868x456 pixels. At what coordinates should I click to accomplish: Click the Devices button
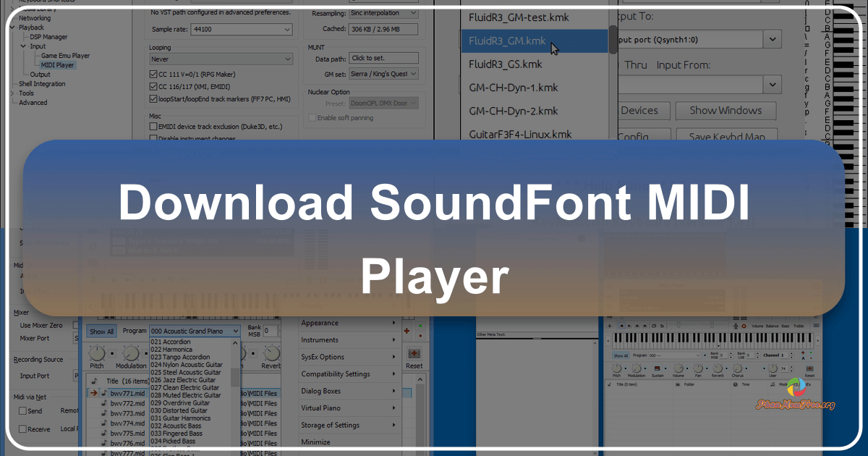tap(642, 110)
